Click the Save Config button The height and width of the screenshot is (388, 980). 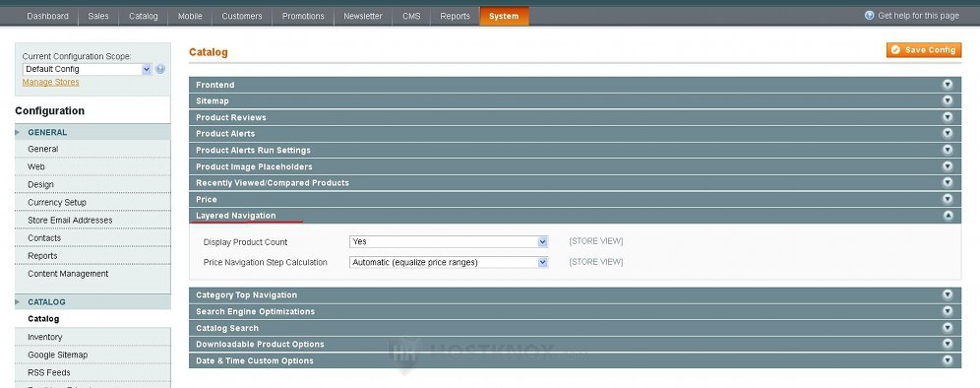click(924, 50)
